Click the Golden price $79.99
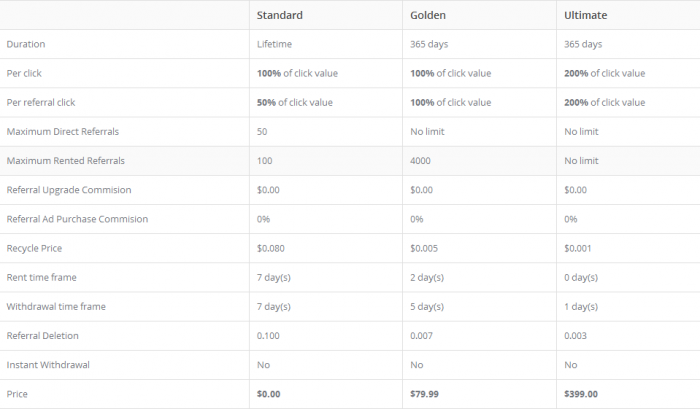The image size is (700, 409). [x=425, y=394]
